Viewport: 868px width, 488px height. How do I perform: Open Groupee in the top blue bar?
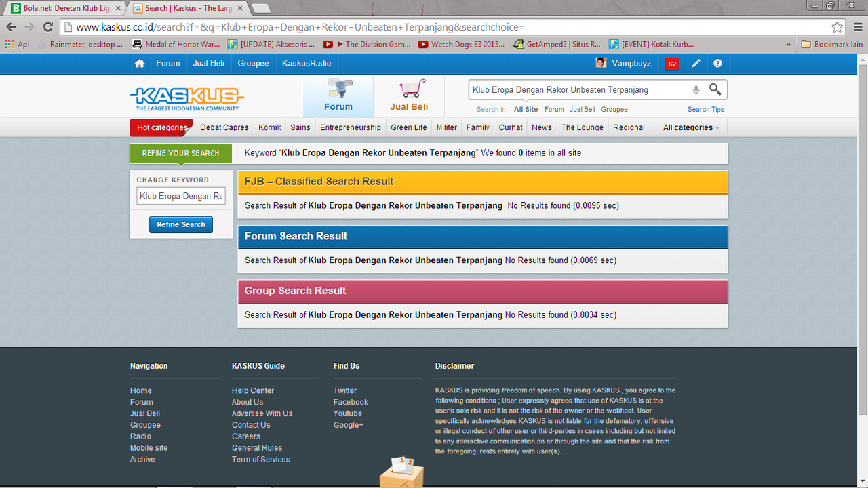[x=253, y=63]
